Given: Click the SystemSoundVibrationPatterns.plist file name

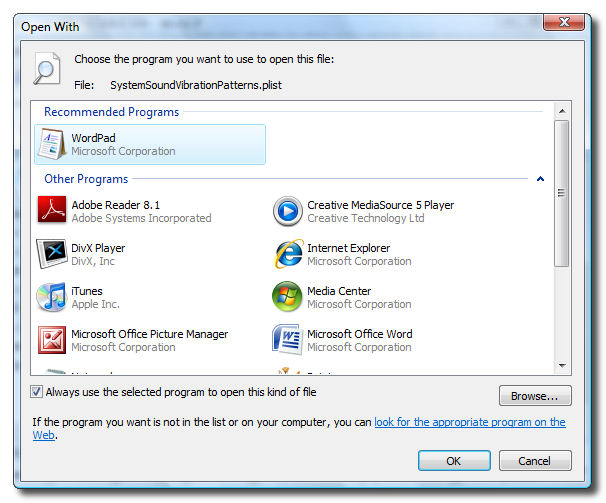Looking at the screenshot, I should [196, 85].
